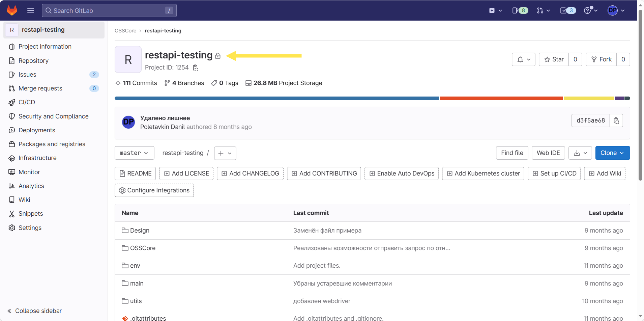Viewport: 644px width, 321px height.
Task: Click Add CONTRIBUTING
Action: click(x=324, y=173)
